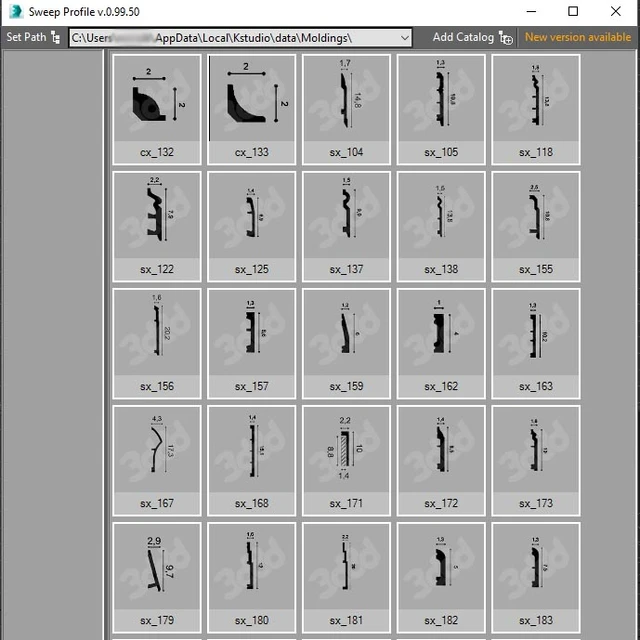Choose the sx_138 molding profile
The image size is (640, 640).
(x=441, y=227)
